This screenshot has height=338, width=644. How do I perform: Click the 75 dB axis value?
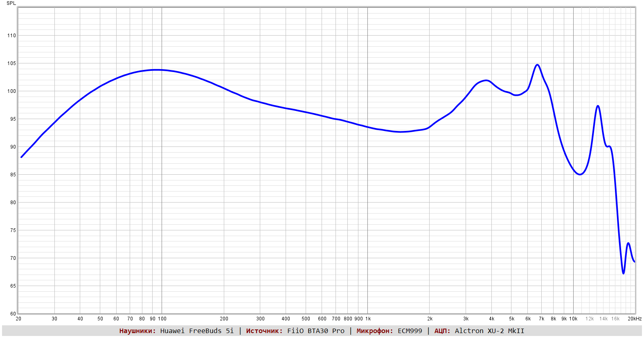[13, 230]
